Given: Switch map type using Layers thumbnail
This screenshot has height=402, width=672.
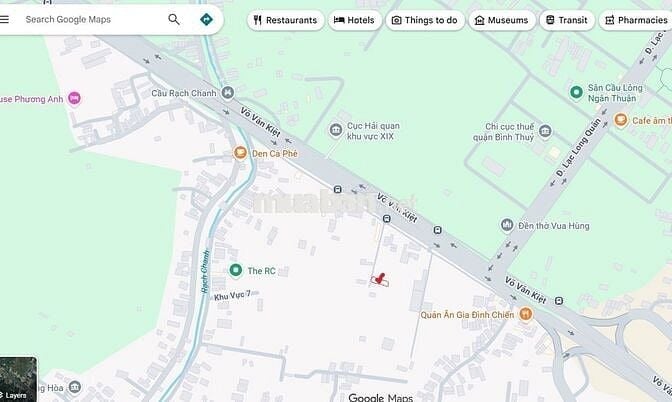Looking at the screenshot, I should (x=17, y=379).
